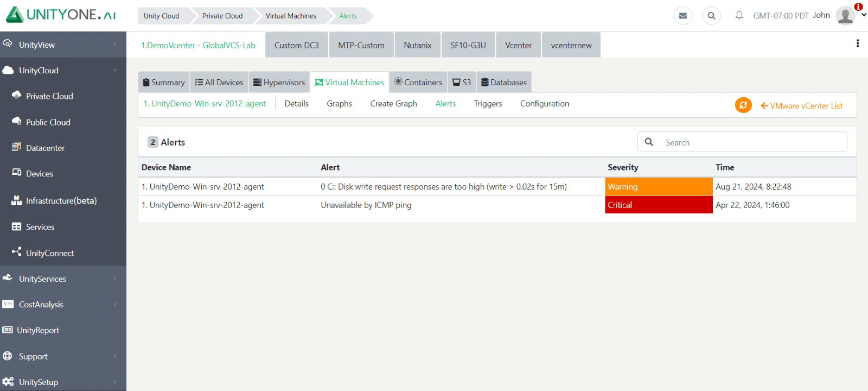Switch to the Hypervisors tab
Screen dimensions: 868x391
(x=279, y=82)
